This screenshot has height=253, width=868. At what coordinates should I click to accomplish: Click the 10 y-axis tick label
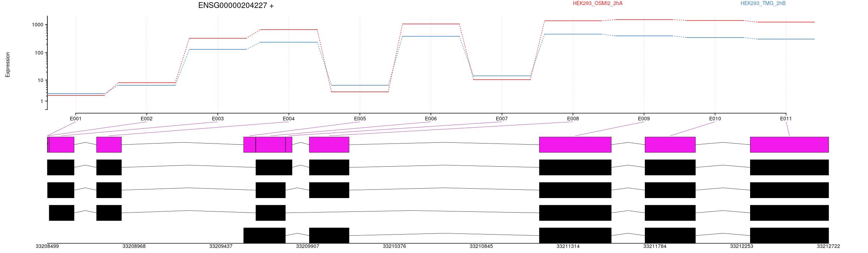click(40, 81)
